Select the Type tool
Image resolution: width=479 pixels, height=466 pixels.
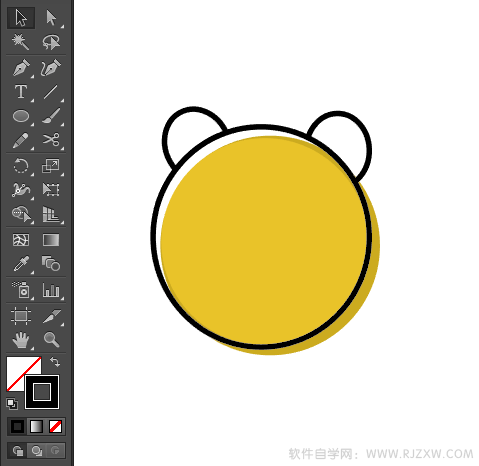(x=21, y=92)
